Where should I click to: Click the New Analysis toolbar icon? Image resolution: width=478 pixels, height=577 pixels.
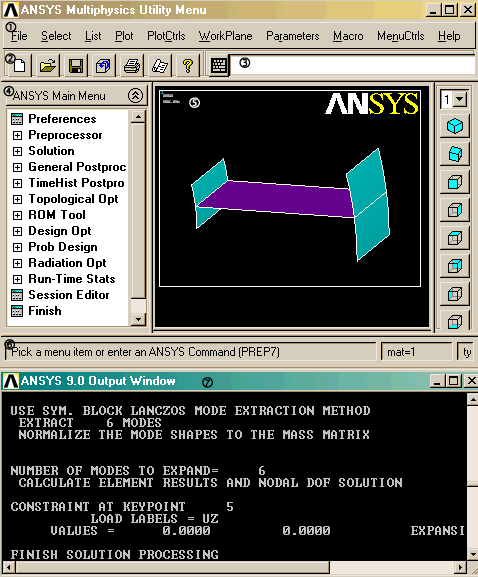point(19,66)
